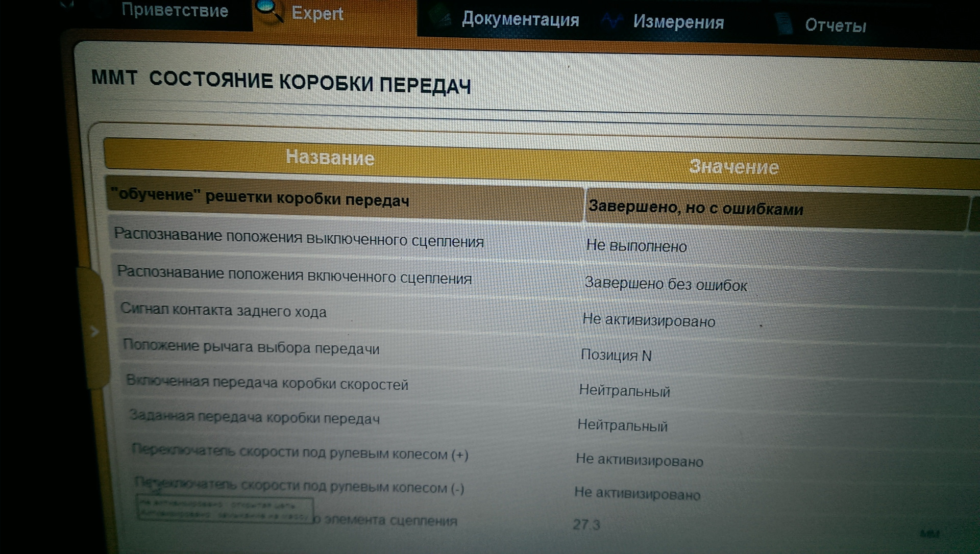980x554 pixels.
Task: Open the Измерения tab
Action: click(x=678, y=22)
